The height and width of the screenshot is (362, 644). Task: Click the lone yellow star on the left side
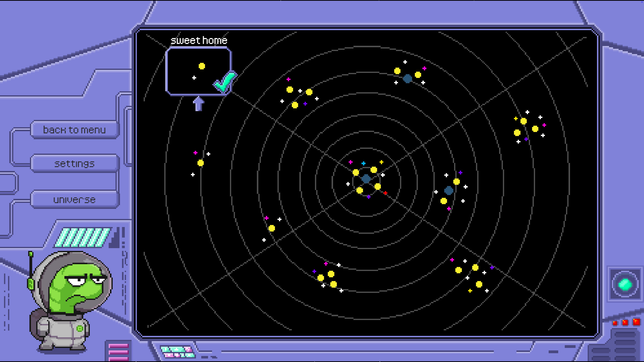pyautogui.click(x=200, y=163)
